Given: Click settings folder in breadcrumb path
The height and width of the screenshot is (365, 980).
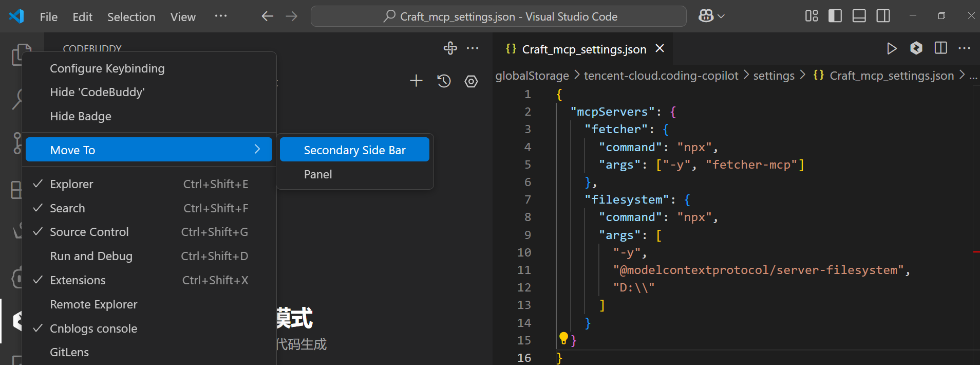Looking at the screenshot, I should 774,76.
